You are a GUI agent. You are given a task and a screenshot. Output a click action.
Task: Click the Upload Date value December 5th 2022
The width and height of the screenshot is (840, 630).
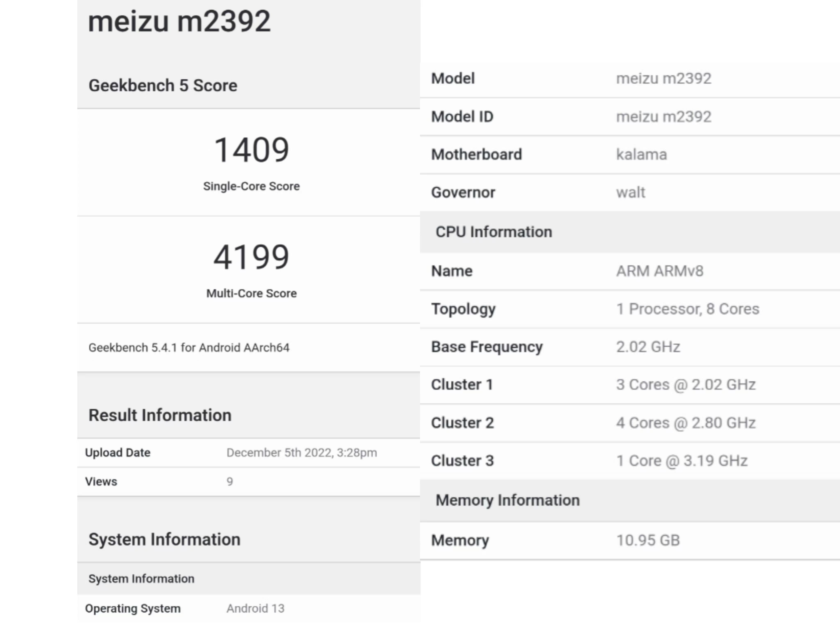pos(301,453)
